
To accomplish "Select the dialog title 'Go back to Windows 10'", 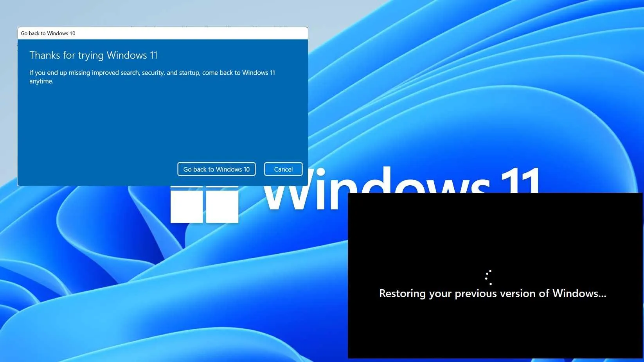I will click(x=48, y=33).
